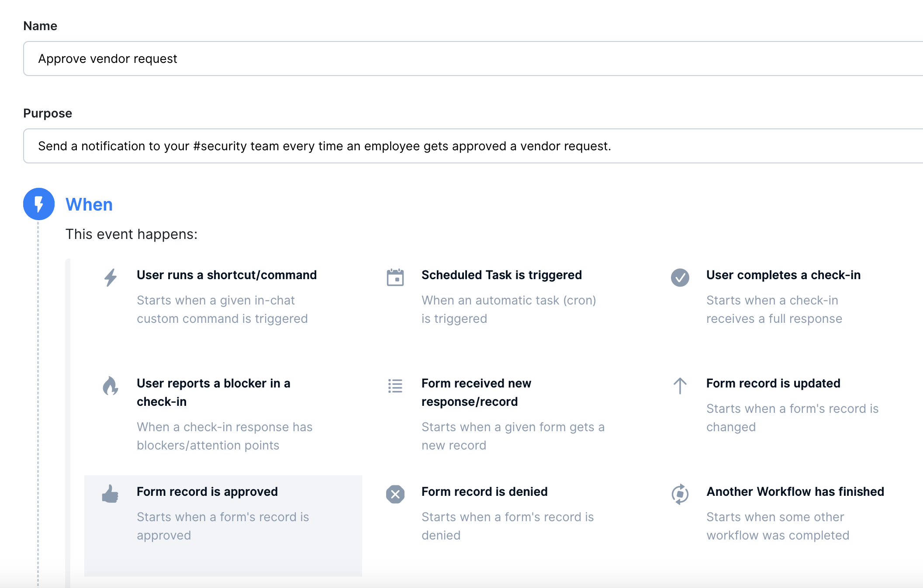923x588 pixels.
Task: Click 'Starts when a given in-chat custom command' description
Action: 222,309
